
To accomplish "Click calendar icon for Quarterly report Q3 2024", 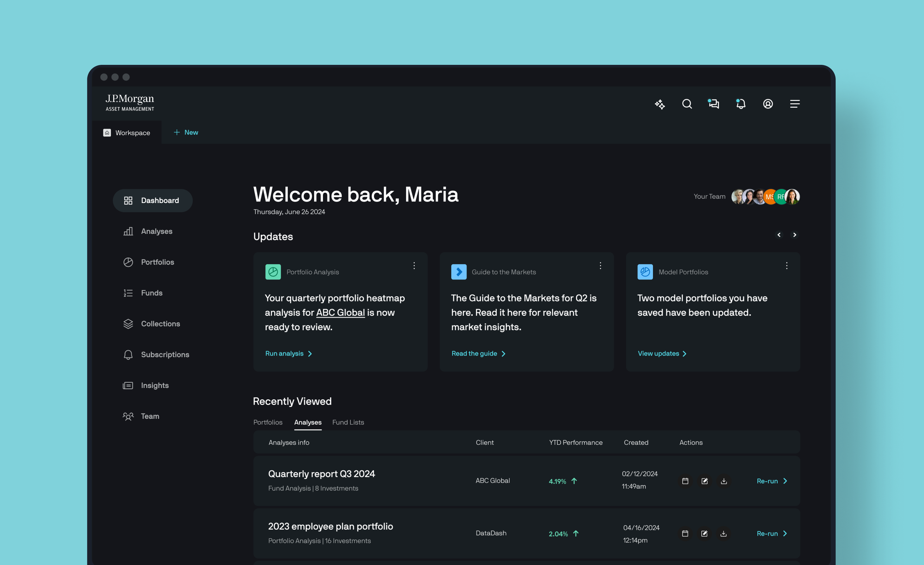I will point(685,481).
